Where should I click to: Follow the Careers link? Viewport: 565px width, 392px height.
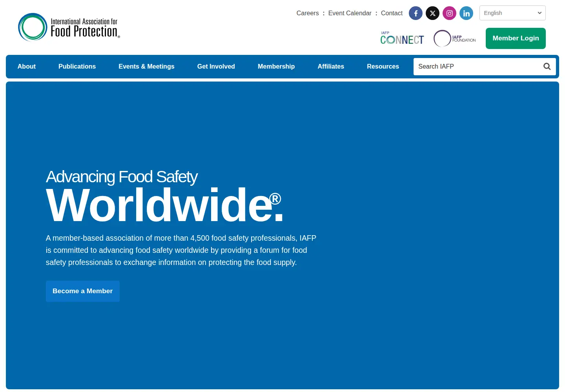[308, 13]
